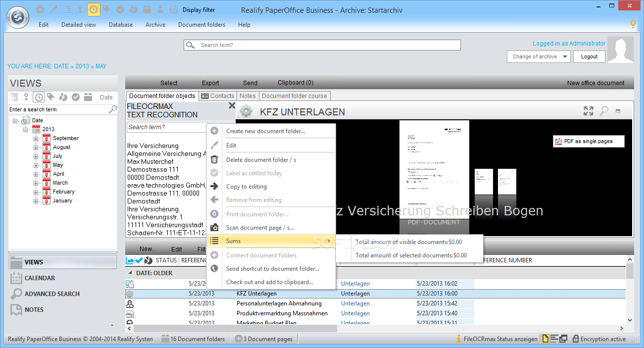This screenshot has height=348, width=644.
Task: Click the magnifier icon in preview header
Action: [604, 111]
